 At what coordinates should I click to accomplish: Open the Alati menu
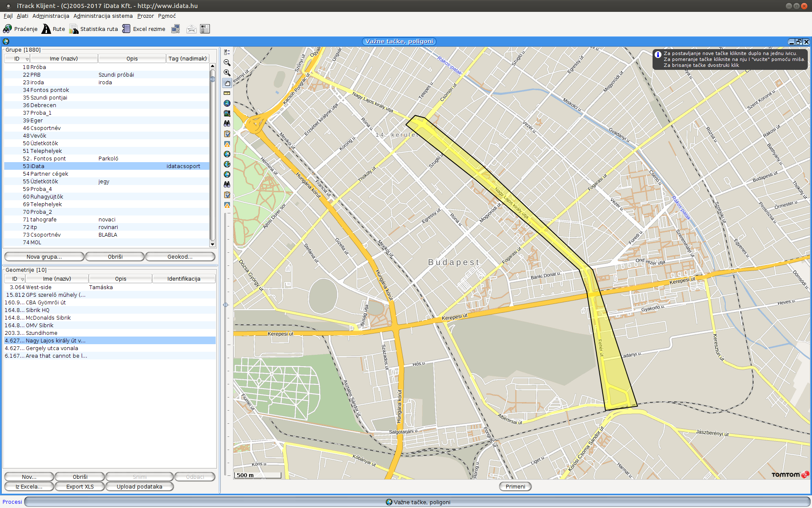(x=22, y=16)
